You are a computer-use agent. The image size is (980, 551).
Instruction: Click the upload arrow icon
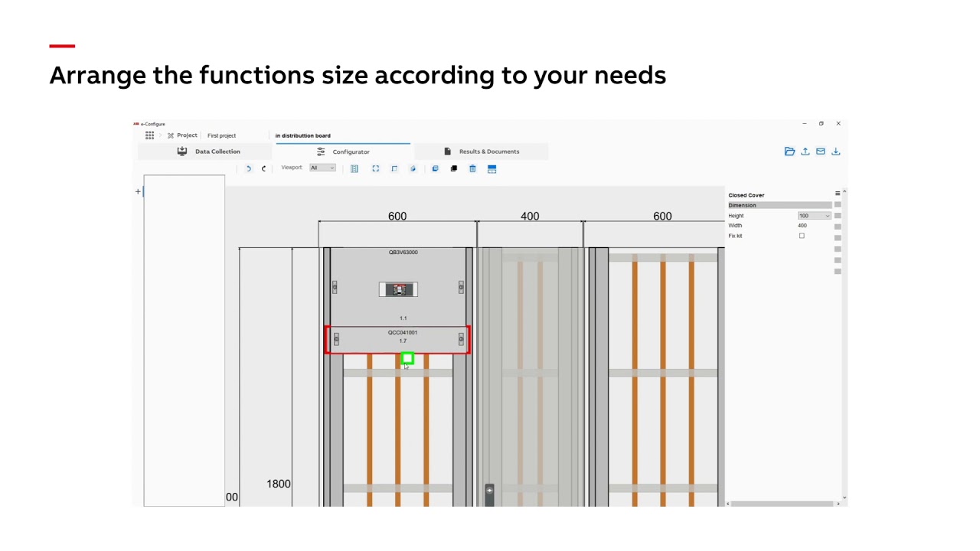coord(805,152)
